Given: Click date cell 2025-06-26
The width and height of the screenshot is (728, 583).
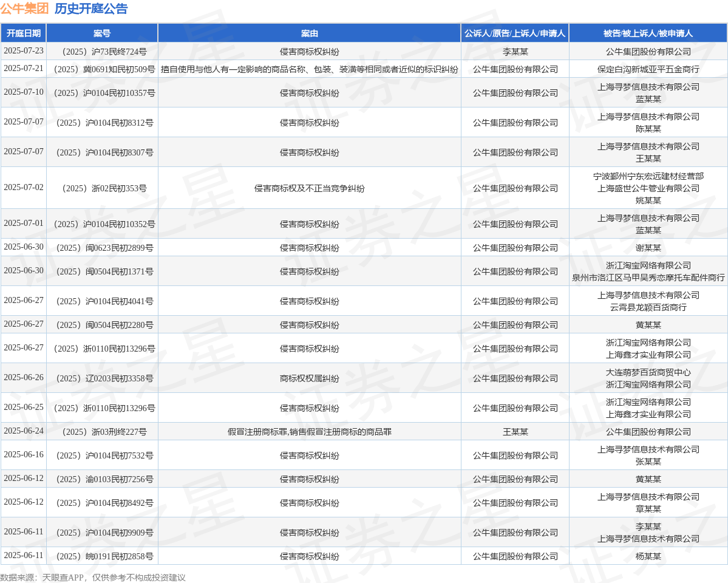Looking at the screenshot, I should pyautogui.click(x=24, y=377).
